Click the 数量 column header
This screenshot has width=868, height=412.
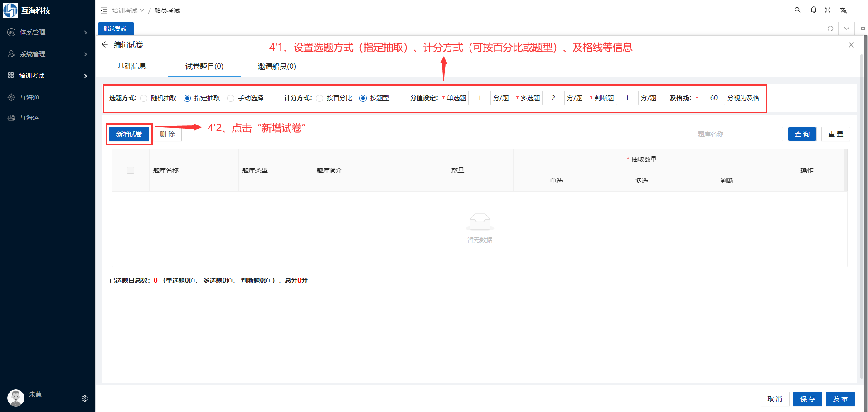pyautogui.click(x=458, y=170)
